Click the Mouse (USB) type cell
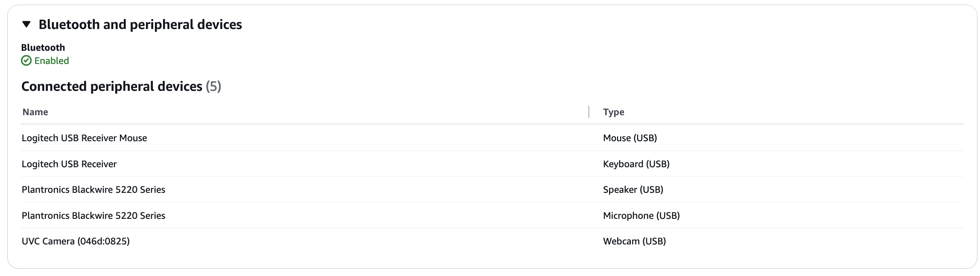Image resolution: width=980 pixels, height=276 pixels. coord(630,138)
